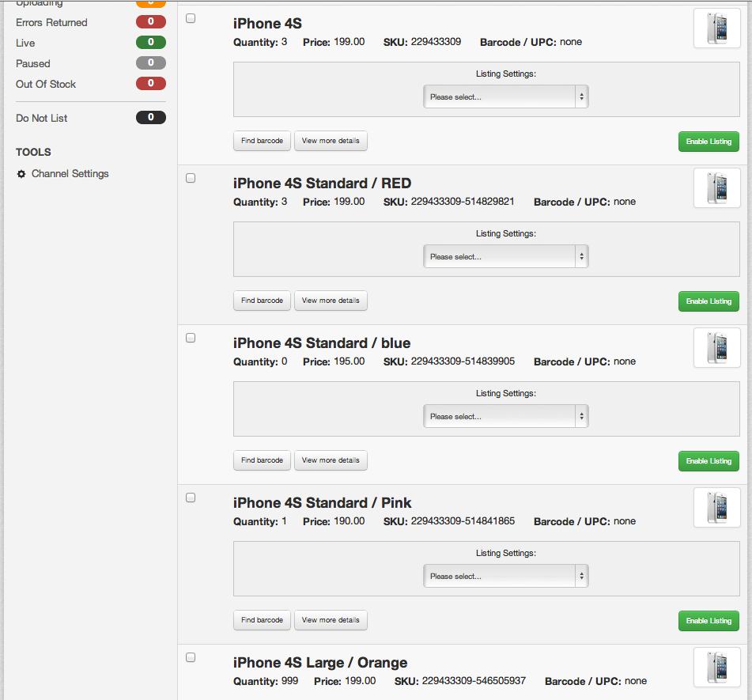Open Listing Settings dropdown for iPhone 4S
Image resolution: width=752 pixels, height=700 pixels.
click(505, 96)
